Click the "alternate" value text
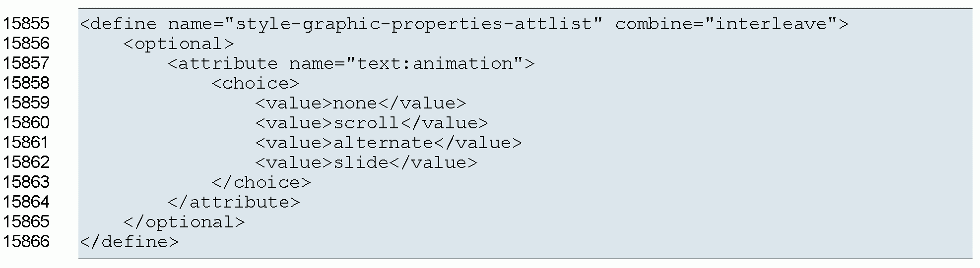980x268 pixels. click(383, 143)
